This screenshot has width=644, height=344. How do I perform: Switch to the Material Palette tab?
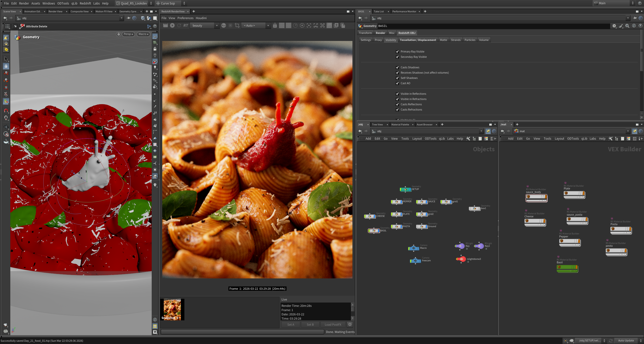click(400, 125)
